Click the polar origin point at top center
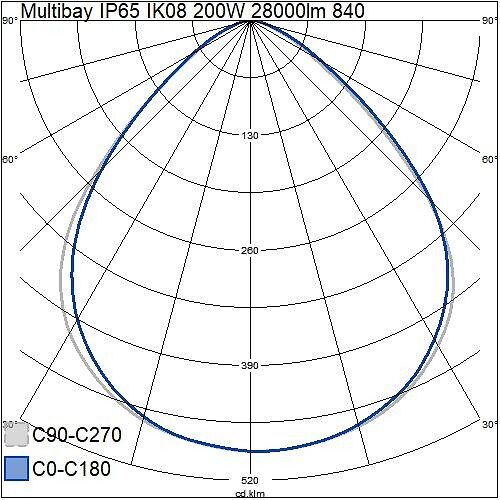Screen dimensions: 500x500 (x=250, y=21)
